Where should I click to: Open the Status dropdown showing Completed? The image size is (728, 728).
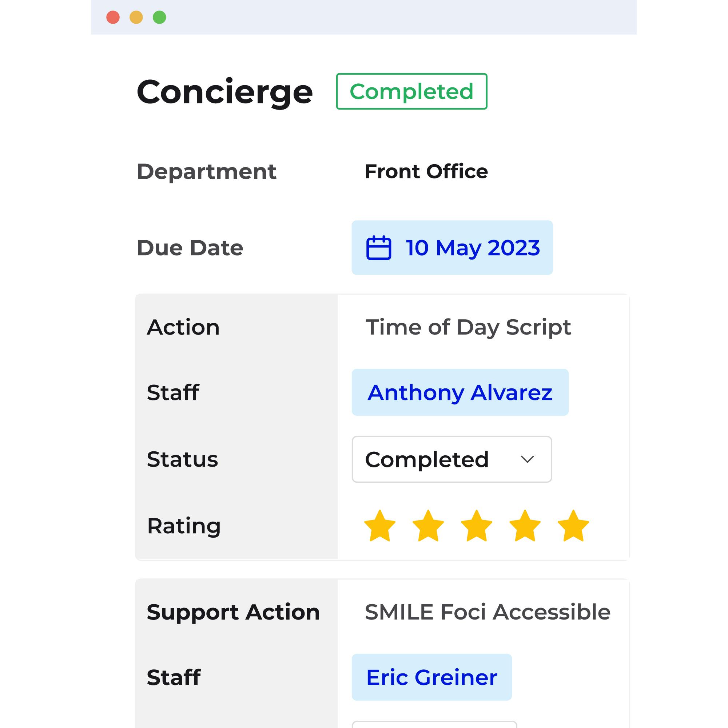pyautogui.click(x=451, y=459)
